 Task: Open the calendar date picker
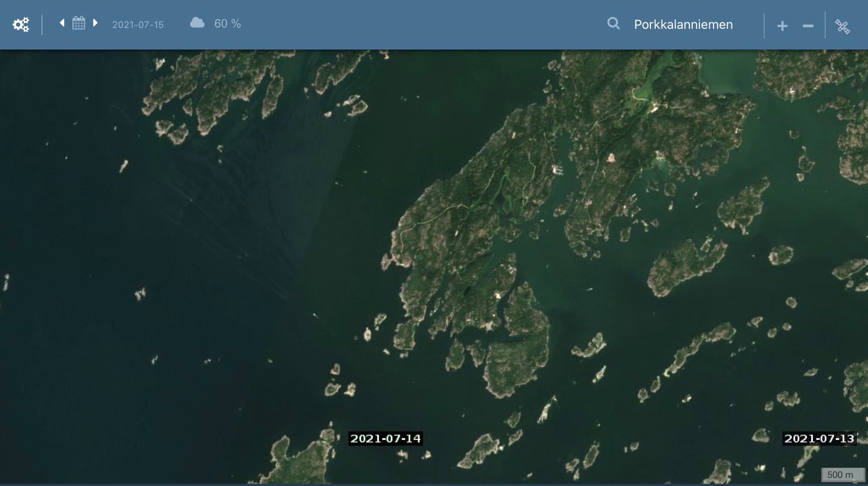click(79, 23)
